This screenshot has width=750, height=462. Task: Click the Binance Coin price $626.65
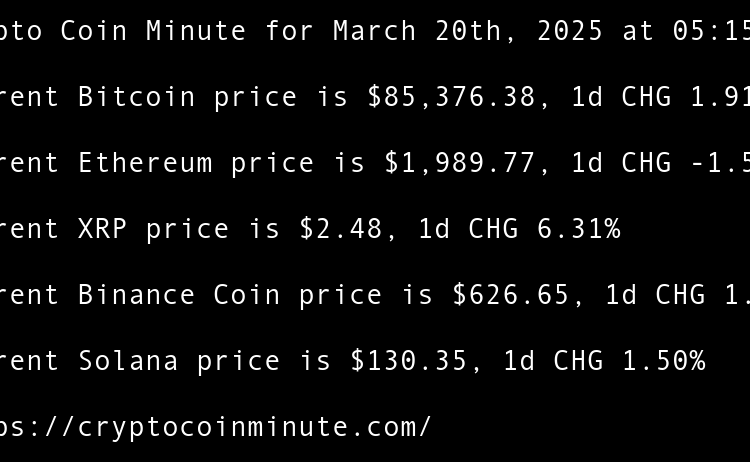(511, 295)
